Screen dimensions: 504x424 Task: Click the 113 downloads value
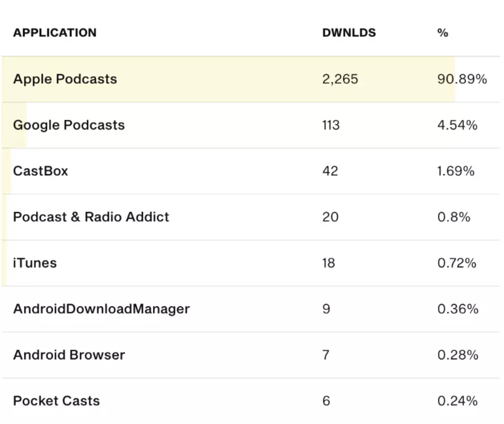331,125
